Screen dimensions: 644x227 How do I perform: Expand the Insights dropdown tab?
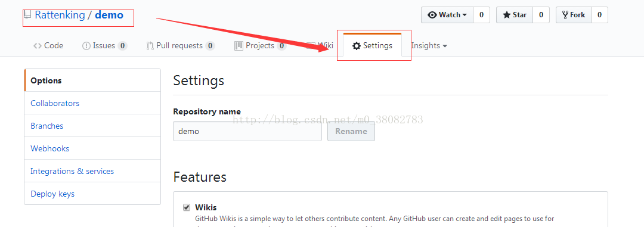pyautogui.click(x=429, y=45)
